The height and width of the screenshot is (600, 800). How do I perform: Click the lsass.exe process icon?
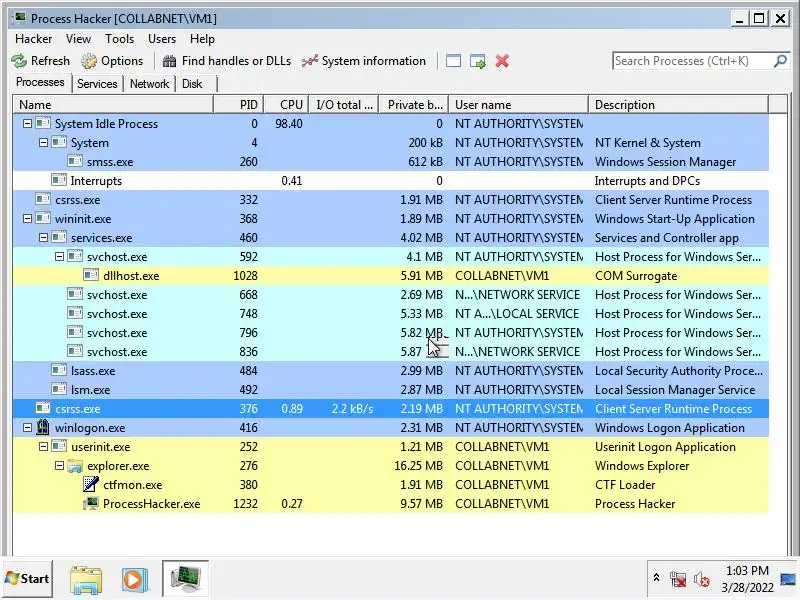[x=59, y=370]
